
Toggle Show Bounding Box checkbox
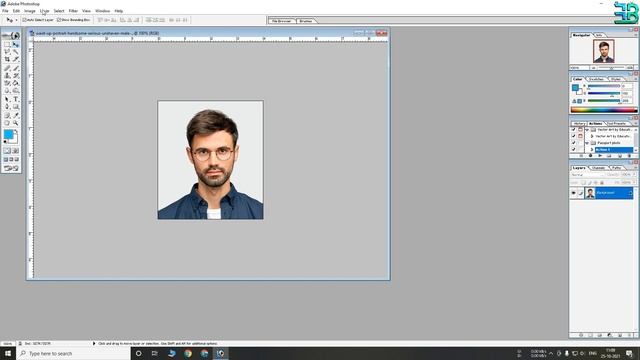click(x=59, y=20)
